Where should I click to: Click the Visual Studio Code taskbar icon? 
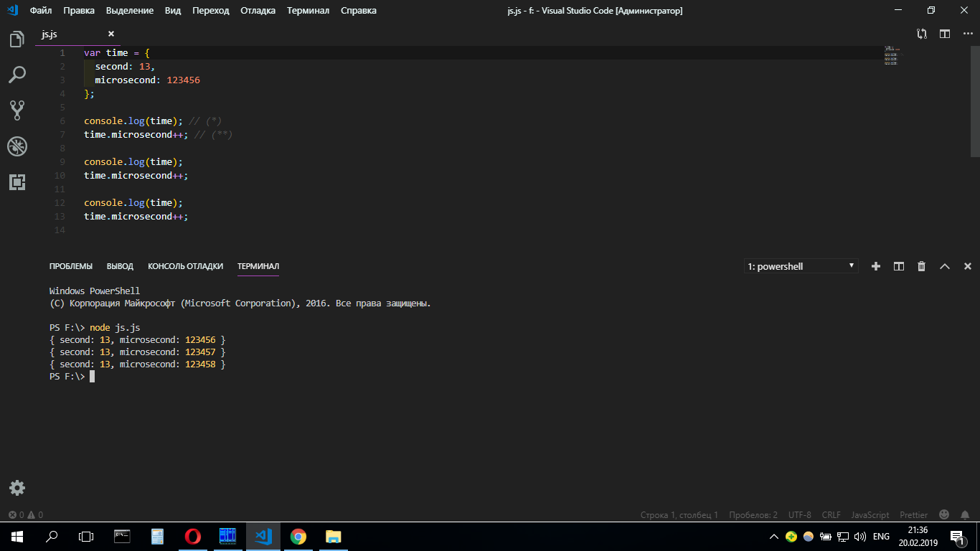[x=263, y=537]
